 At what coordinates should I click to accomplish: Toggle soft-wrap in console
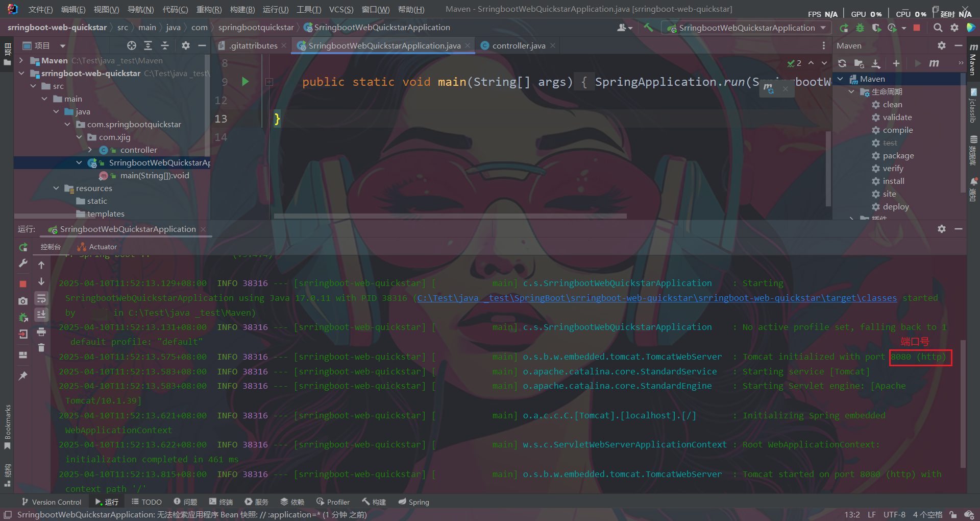point(41,298)
